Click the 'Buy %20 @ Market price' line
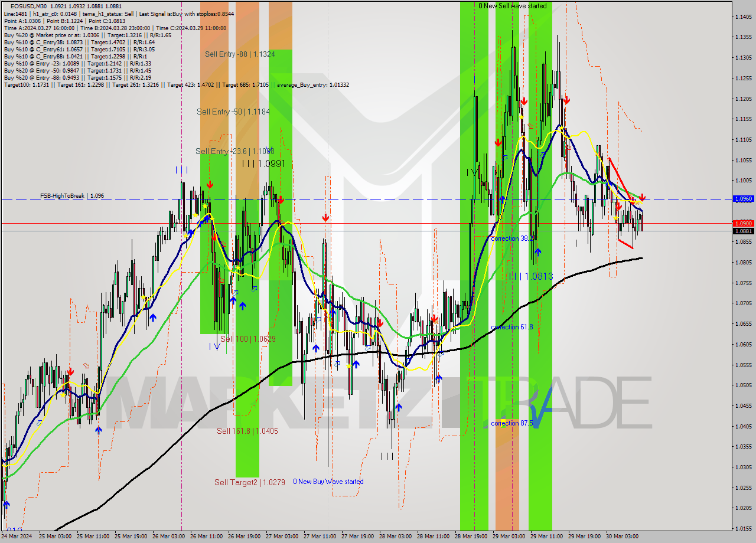 coord(87,35)
